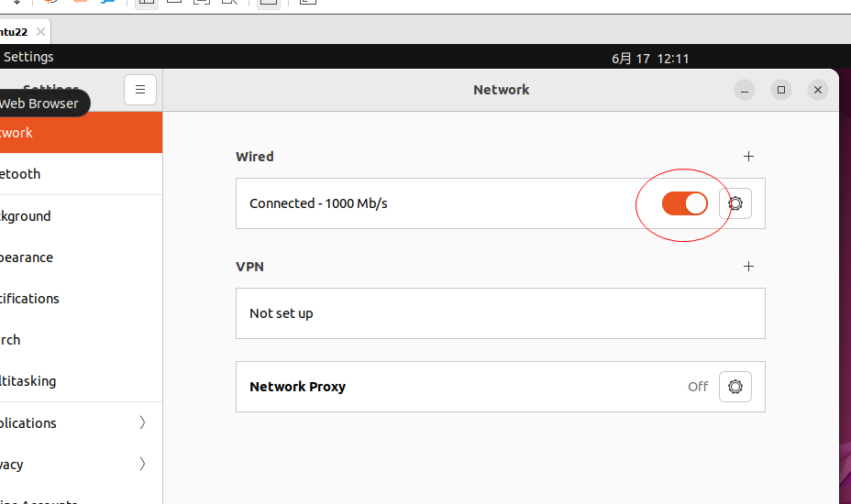Open the Settings app menu in top bar
This screenshot has width=851, height=504.
point(28,57)
